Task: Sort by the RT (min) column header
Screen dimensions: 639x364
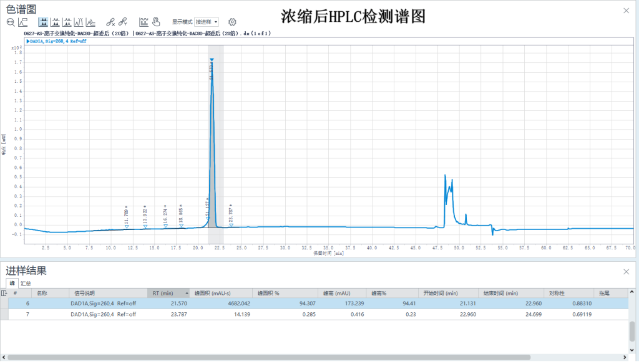Action: coord(168,293)
